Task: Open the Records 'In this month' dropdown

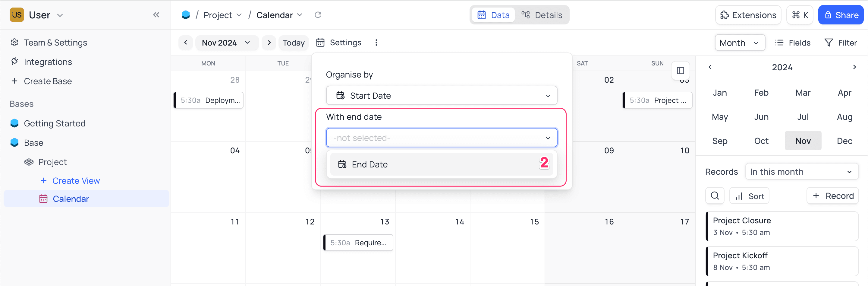Action: point(802,172)
